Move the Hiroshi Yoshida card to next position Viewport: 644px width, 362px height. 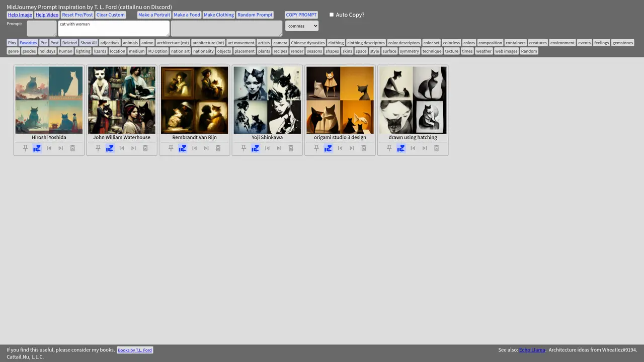point(60,148)
